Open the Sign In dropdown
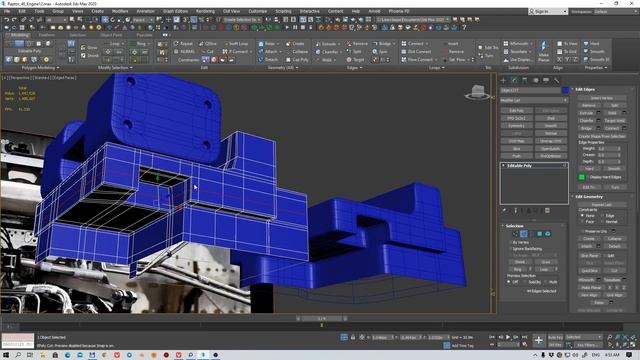Screen dimensions: 640x360 (x=547, y=11)
